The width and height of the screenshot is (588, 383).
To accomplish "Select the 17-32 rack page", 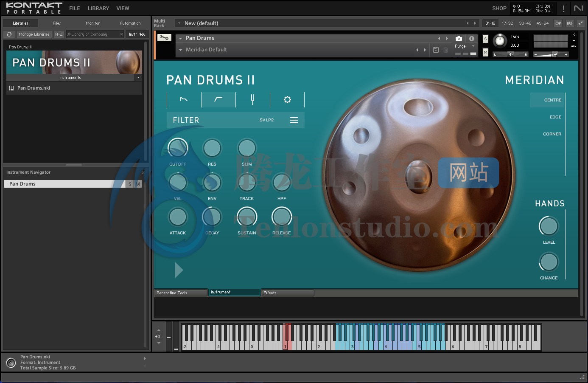I will (x=507, y=23).
